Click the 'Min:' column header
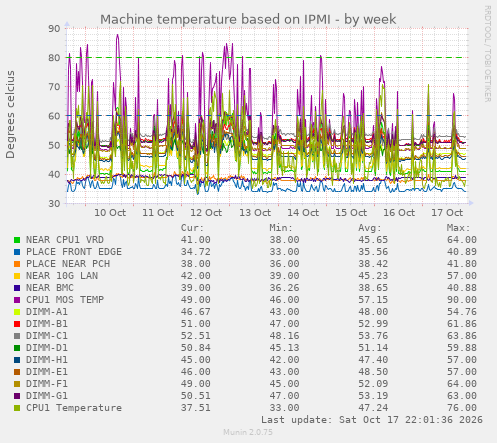The image size is (497, 443). click(x=281, y=228)
